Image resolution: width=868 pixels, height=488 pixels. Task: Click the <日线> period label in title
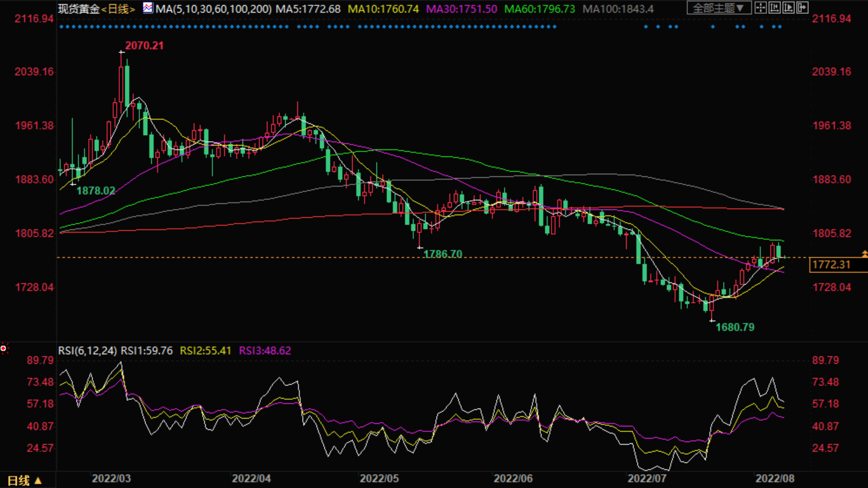tap(118, 9)
